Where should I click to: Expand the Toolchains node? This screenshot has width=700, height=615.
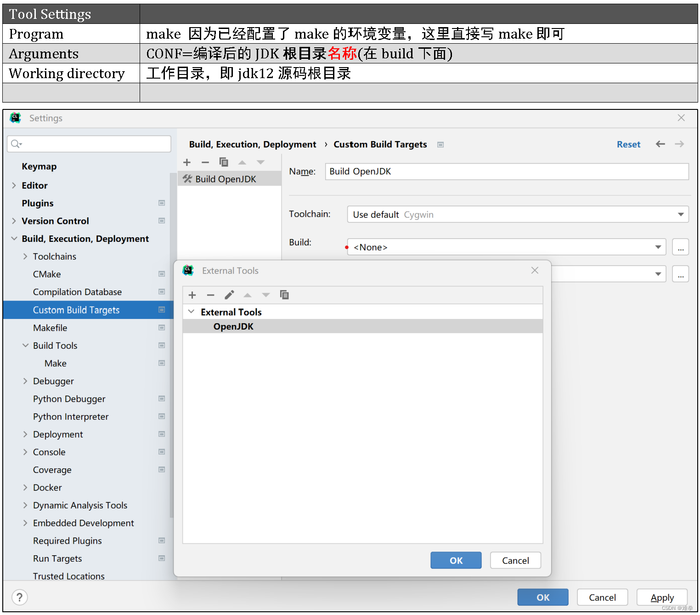click(25, 256)
